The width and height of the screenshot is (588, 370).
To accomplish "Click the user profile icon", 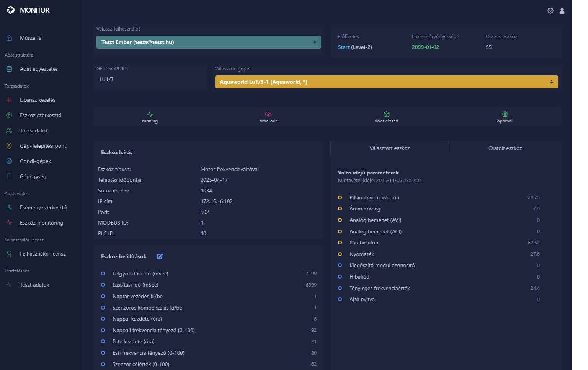I will coord(562,11).
